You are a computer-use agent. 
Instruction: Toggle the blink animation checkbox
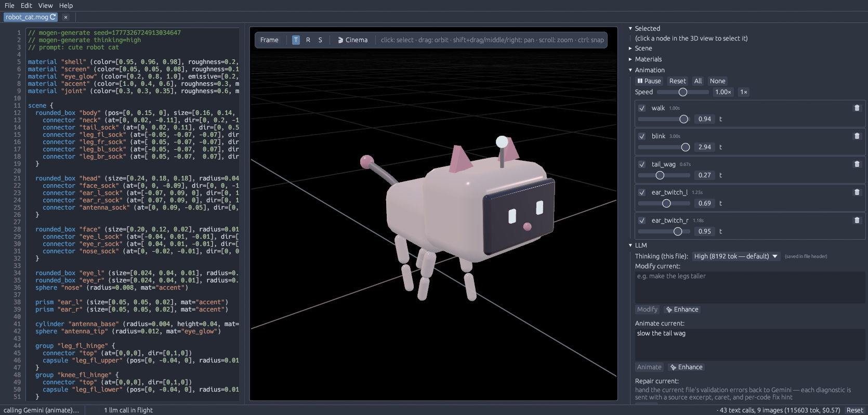(x=642, y=136)
